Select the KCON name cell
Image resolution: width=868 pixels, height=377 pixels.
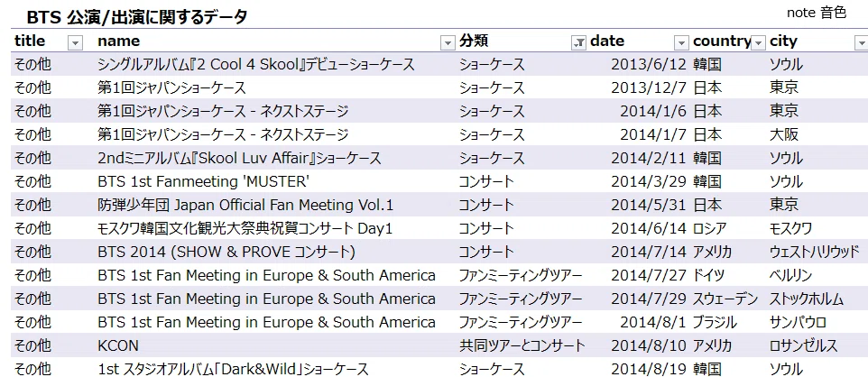pos(276,346)
